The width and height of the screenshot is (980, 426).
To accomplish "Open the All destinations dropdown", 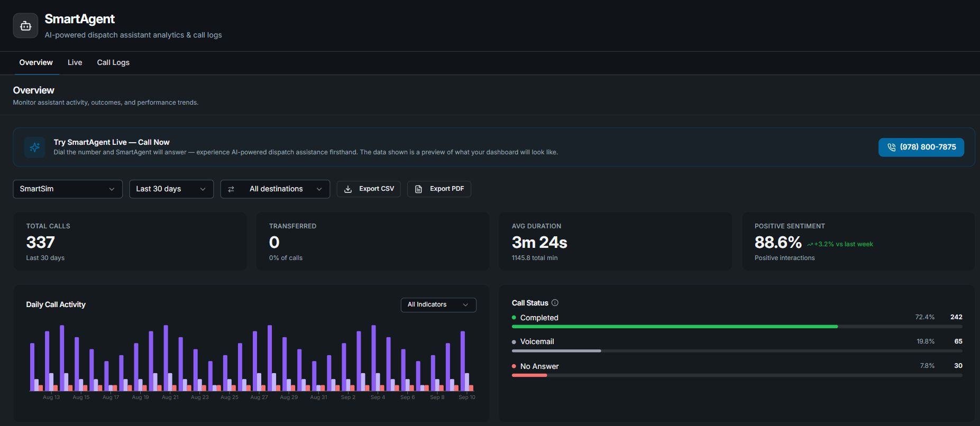I will pyautogui.click(x=275, y=189).
